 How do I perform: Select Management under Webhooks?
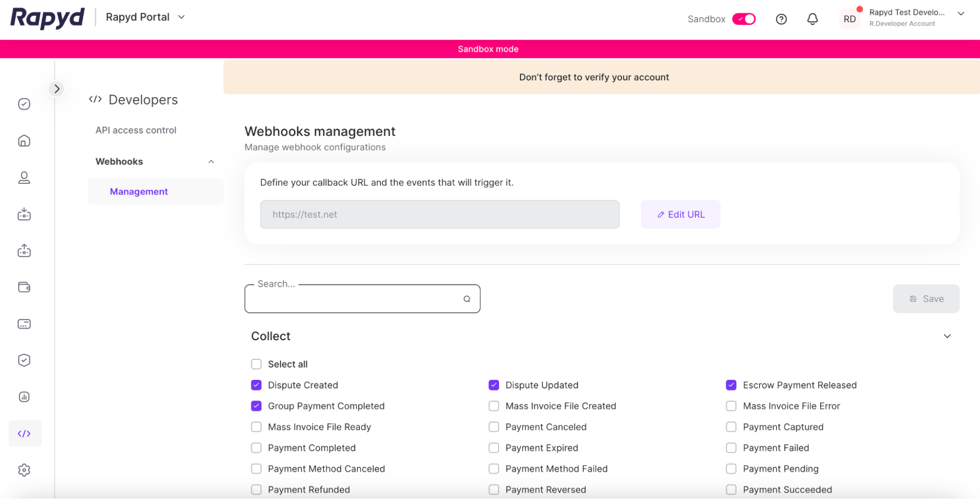coord(139,191)
